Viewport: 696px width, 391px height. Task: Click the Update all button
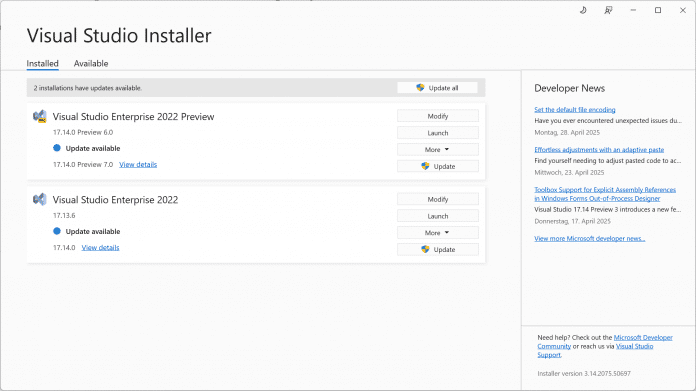(x=437, y=88)
